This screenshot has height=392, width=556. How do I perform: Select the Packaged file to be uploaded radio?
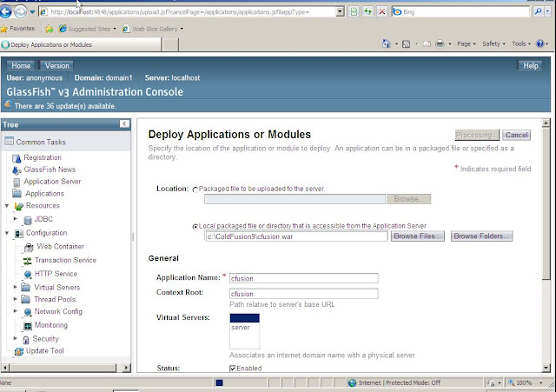pos(195,189)
